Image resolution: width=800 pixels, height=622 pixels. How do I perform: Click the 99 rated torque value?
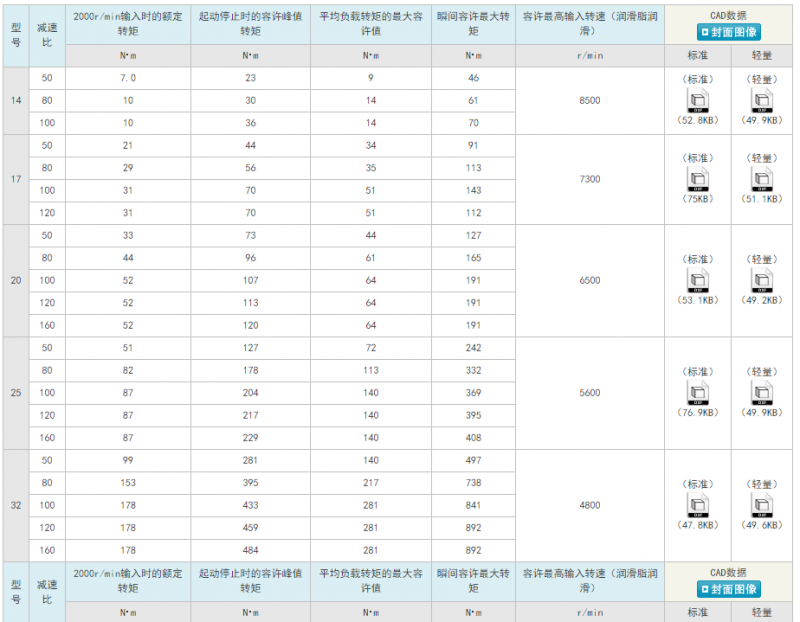(128, 460)
